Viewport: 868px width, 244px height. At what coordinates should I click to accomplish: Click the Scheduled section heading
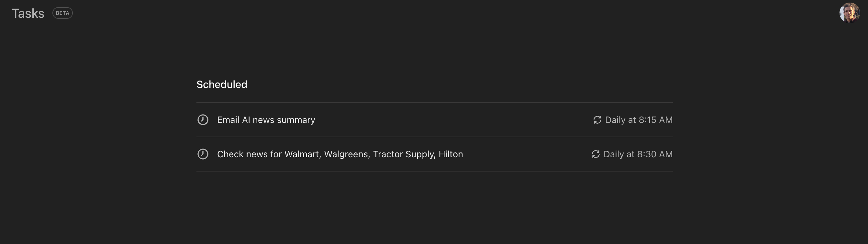tap(222, 84)
